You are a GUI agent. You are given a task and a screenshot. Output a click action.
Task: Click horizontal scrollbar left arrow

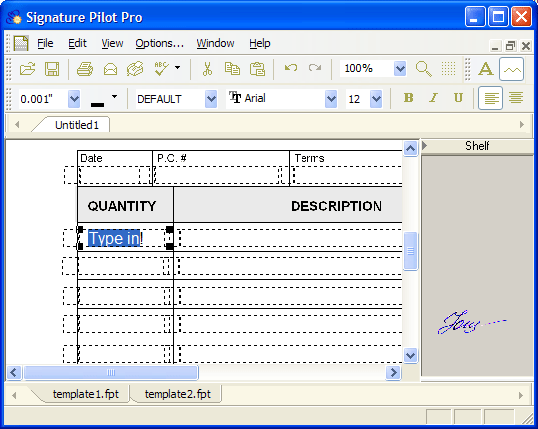point(14,372)
